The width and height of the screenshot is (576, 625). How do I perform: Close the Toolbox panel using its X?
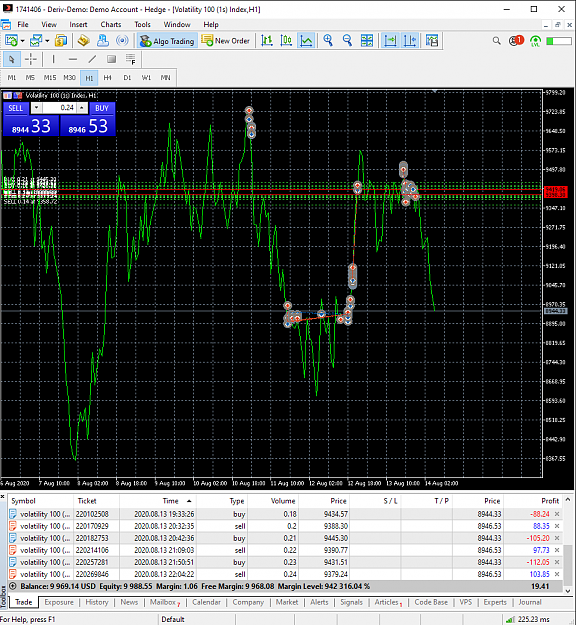3,497
